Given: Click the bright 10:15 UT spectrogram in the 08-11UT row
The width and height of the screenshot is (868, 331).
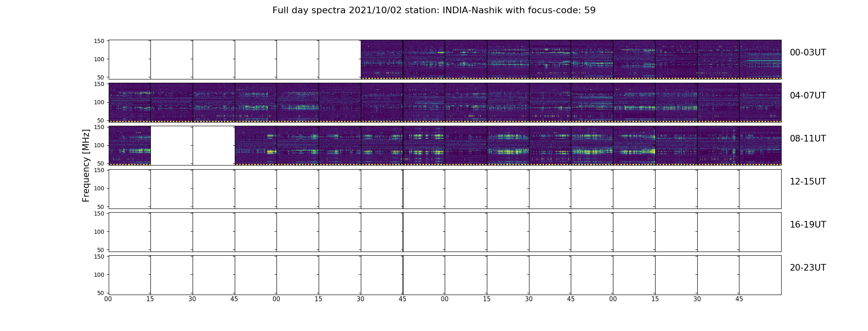Looking at the screenshot, I should click(508, 146).
